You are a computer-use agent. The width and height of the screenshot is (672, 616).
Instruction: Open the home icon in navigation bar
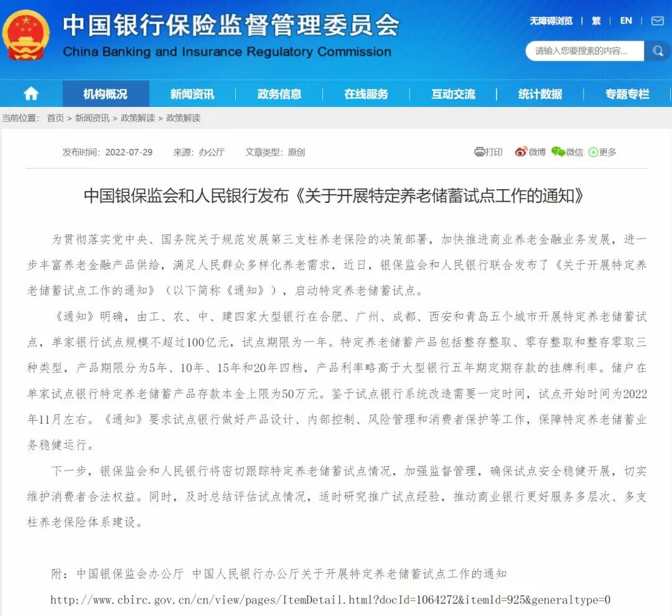[31, 93]
